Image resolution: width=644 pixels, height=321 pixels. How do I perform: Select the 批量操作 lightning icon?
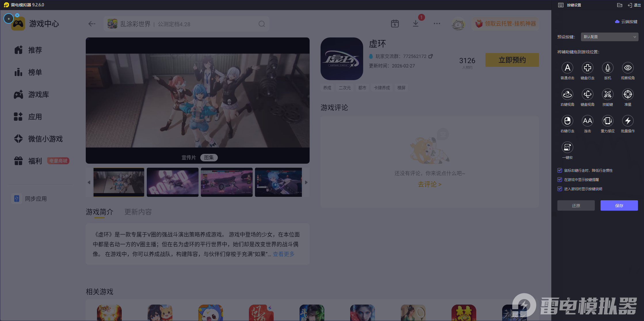(628, 121)
